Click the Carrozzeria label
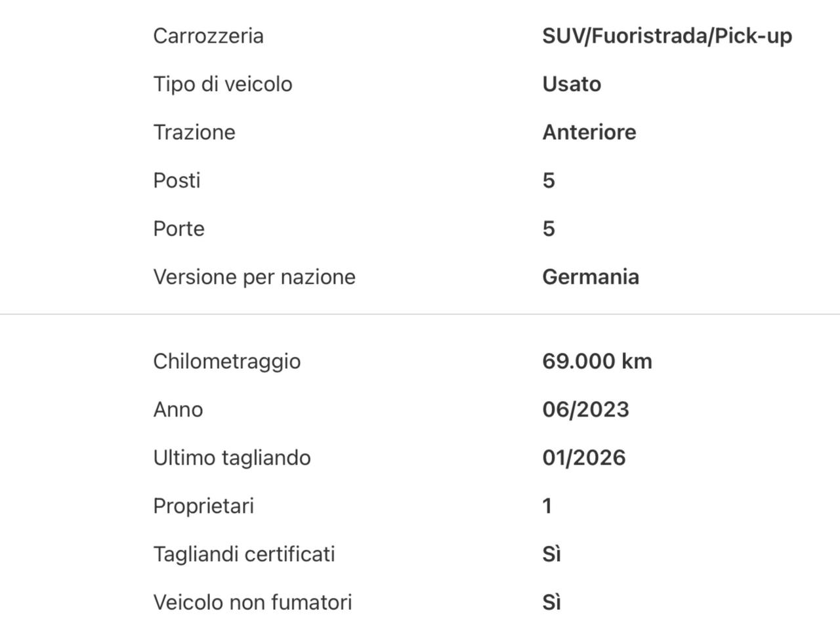840x630 pixels. point(208,35)
